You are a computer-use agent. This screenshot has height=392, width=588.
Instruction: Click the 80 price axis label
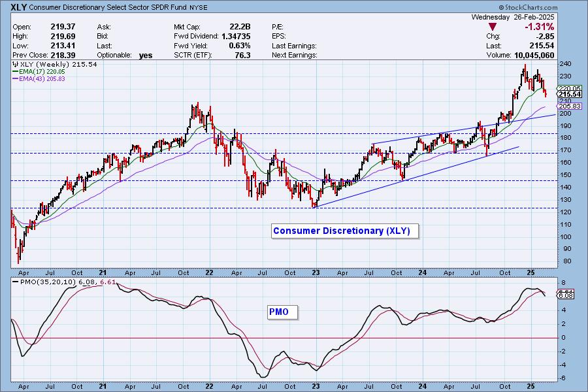[x=564, y=261]
